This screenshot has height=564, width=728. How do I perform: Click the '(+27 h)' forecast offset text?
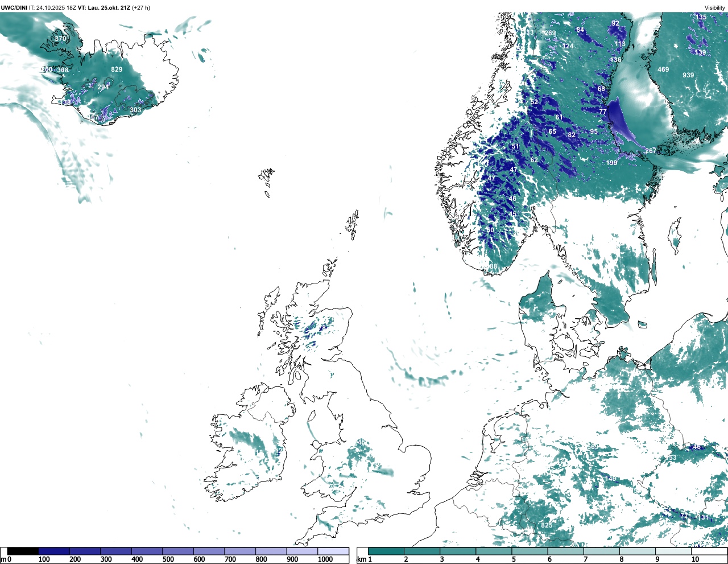coord(141,8)
